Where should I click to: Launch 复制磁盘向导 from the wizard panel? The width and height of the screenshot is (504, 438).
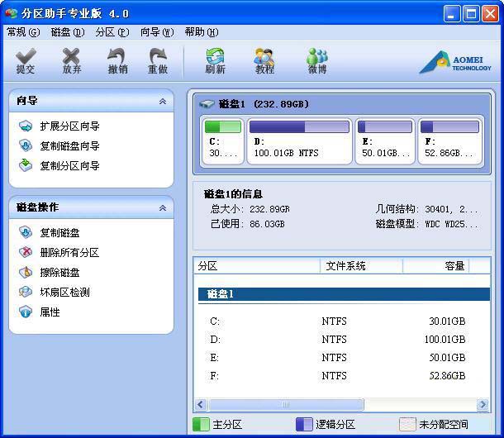pyautogui.click(x=69, y=146)
